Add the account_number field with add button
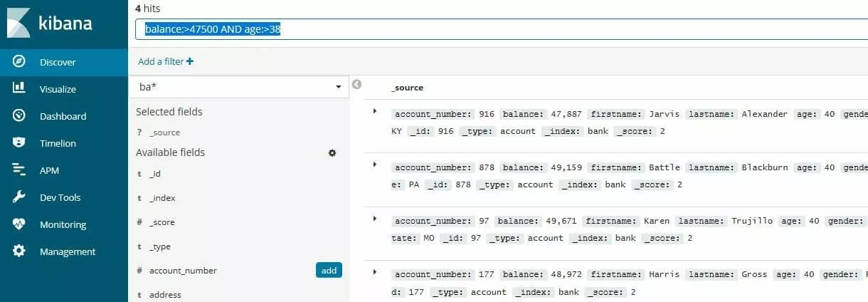This screenshot has height=302, width=868. pos(329,270)
